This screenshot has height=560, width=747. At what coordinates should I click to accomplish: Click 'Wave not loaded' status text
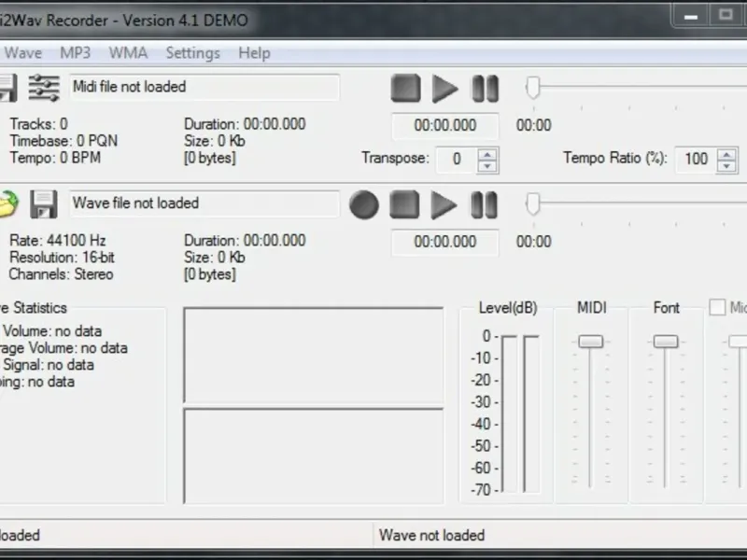431,535
